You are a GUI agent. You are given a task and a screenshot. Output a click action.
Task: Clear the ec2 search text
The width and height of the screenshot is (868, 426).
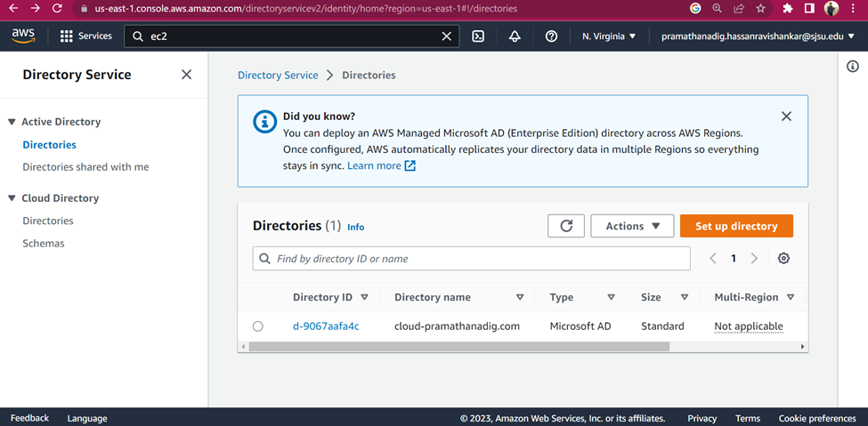pyautogui.click(x=446, y=36)
